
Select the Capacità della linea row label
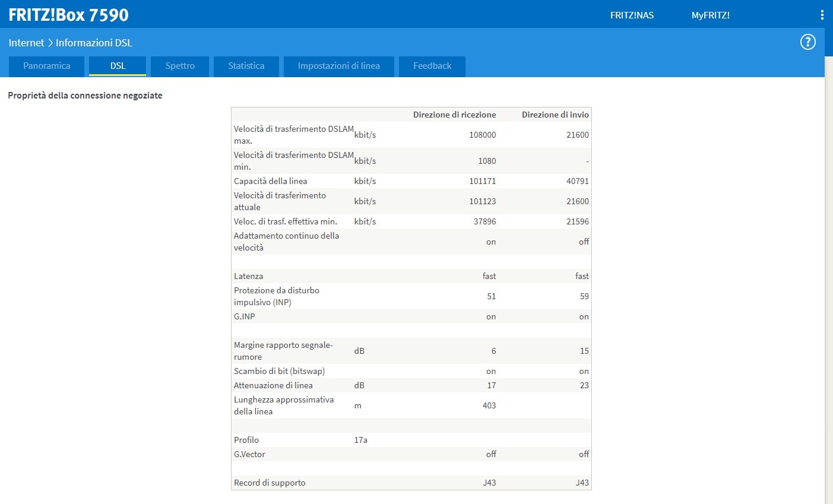(270, 181)
